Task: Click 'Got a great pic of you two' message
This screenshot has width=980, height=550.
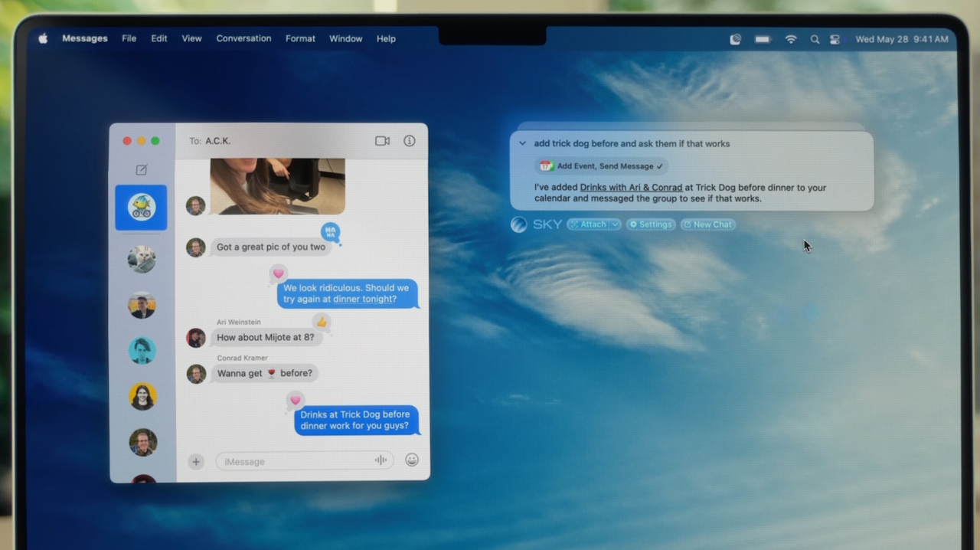Action: click(x=271, y=247)
